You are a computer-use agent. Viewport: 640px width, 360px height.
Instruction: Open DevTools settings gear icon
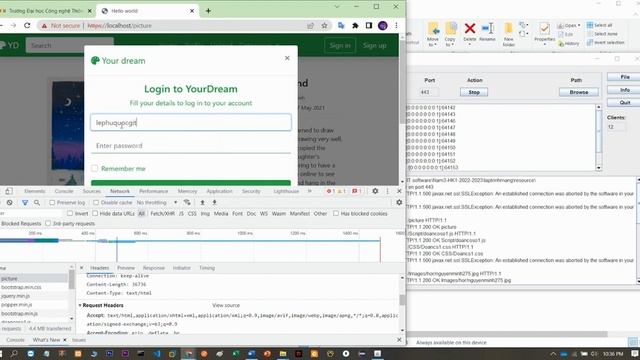click(375, 191)
